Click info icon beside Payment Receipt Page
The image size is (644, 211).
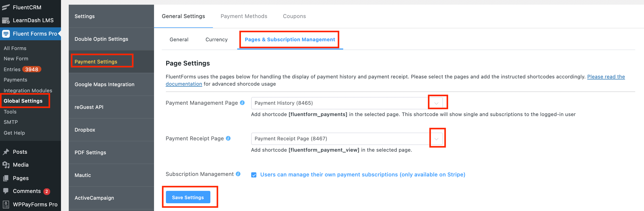coord(228,138)
